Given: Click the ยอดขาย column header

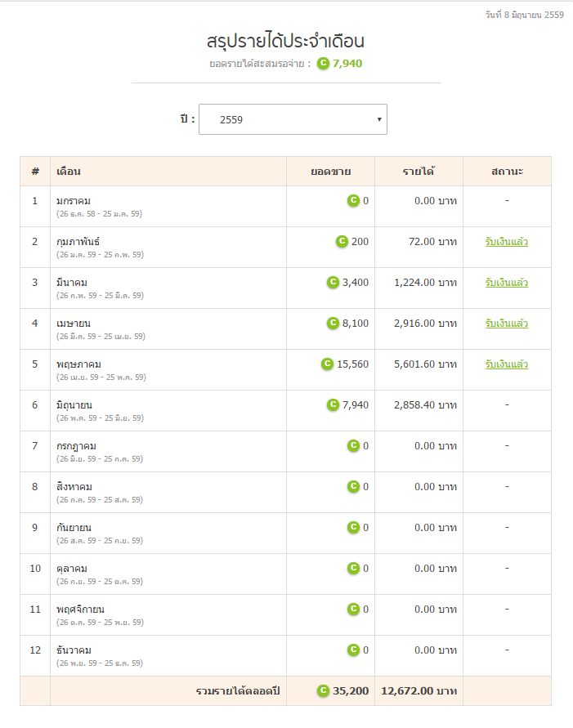Looking at the screenshot, I should pos(330,172).
